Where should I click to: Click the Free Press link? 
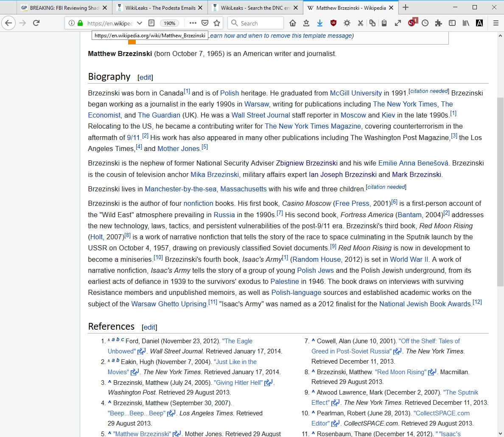352,204
